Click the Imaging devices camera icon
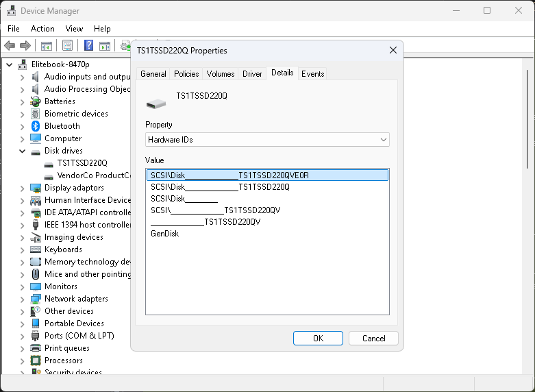The height and width of the screenshot is (392, 535). [36, 237]
